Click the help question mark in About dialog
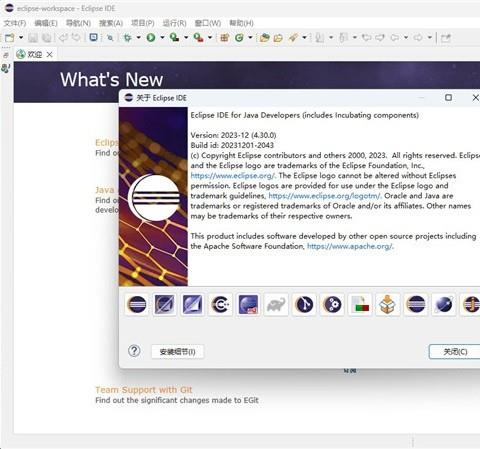Image resolution: width=480 pixels, height=449 pixels. pos(134,351)
